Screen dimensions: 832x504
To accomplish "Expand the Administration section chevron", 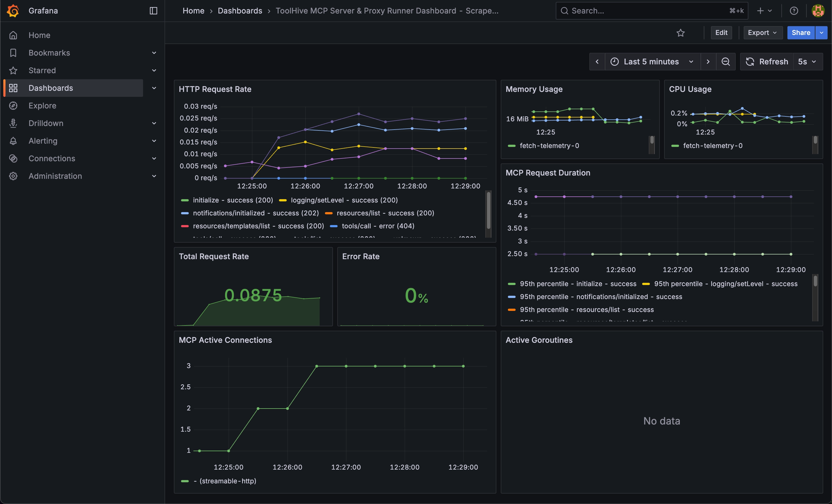I will tap(154, 176).
